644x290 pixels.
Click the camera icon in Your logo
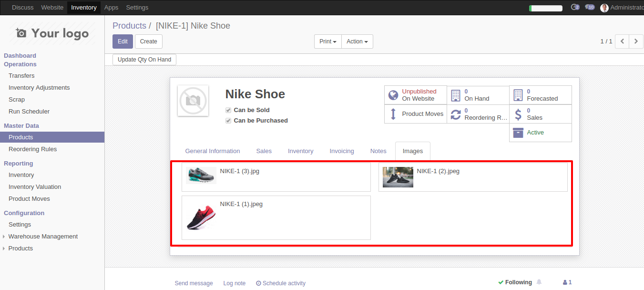21,33
